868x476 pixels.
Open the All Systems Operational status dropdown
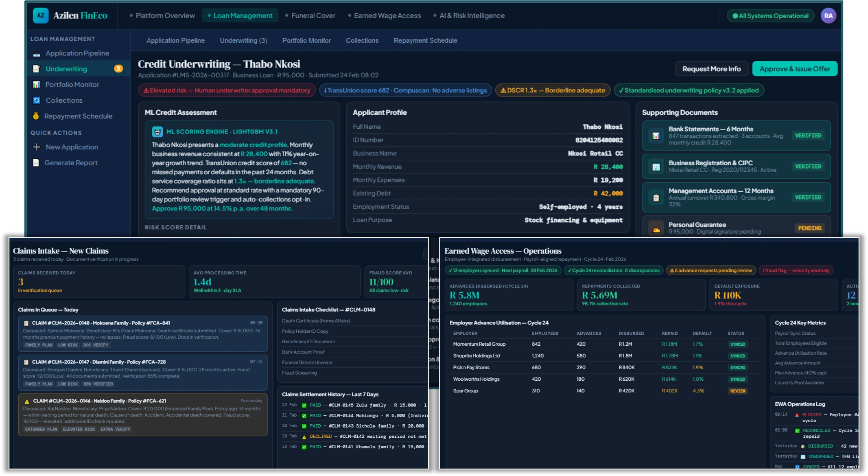pos(770,15)
